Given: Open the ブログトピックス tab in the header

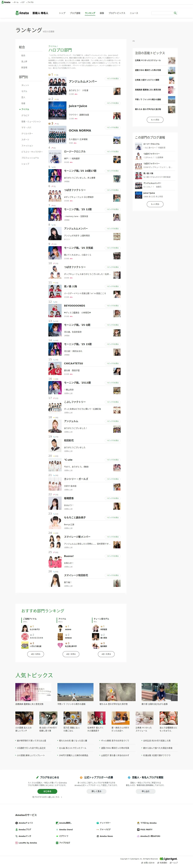Looking at the screenshot, I should pyautogui.click(x=117, y=13).
